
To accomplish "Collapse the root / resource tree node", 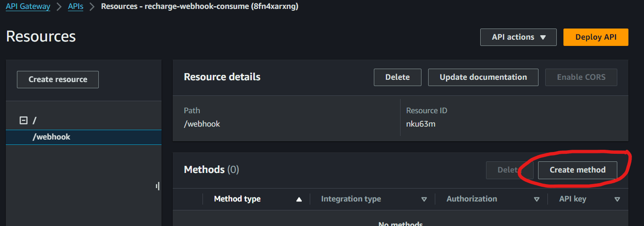I will point(24,120).
